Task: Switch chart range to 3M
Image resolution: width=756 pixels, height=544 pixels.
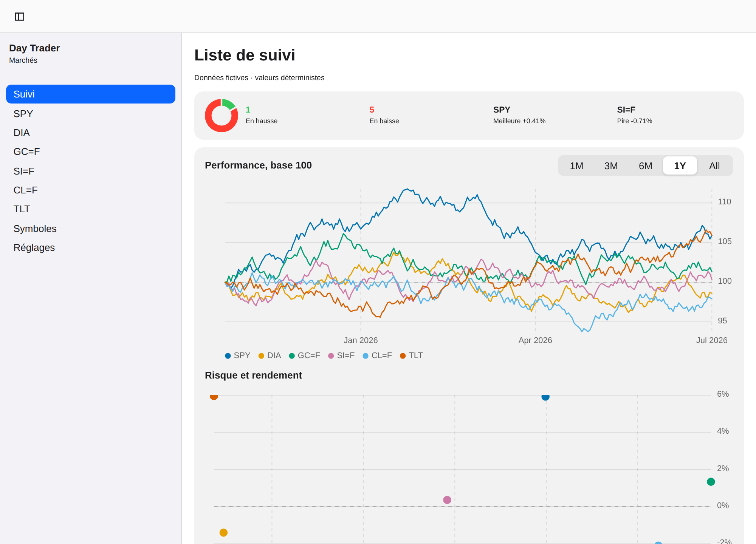Action: tap(611, 165)
